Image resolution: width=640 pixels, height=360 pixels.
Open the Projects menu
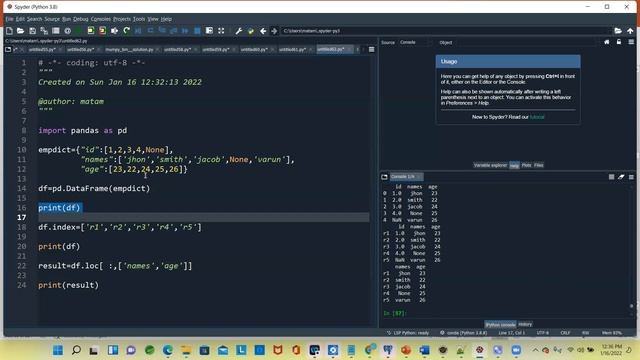(x=122, y=19)
